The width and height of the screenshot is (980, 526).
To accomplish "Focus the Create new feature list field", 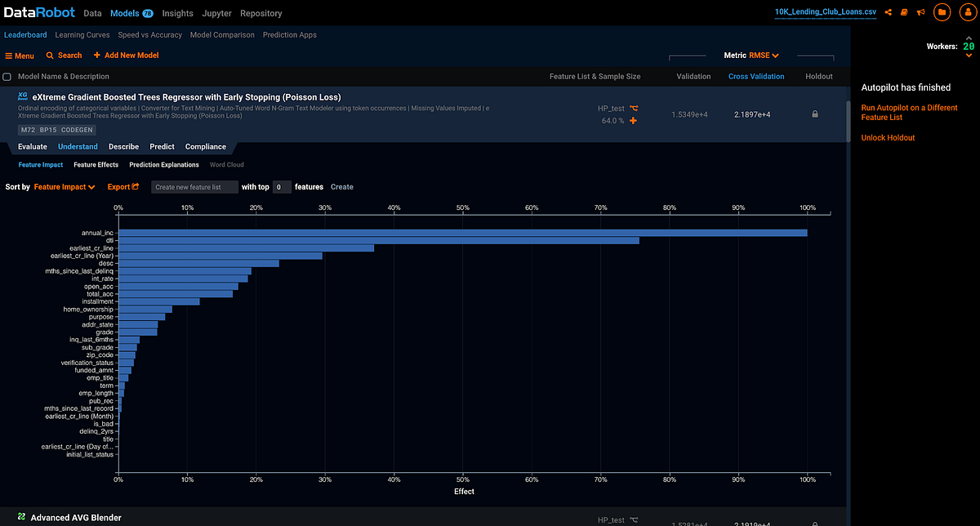I will point(194,187).
